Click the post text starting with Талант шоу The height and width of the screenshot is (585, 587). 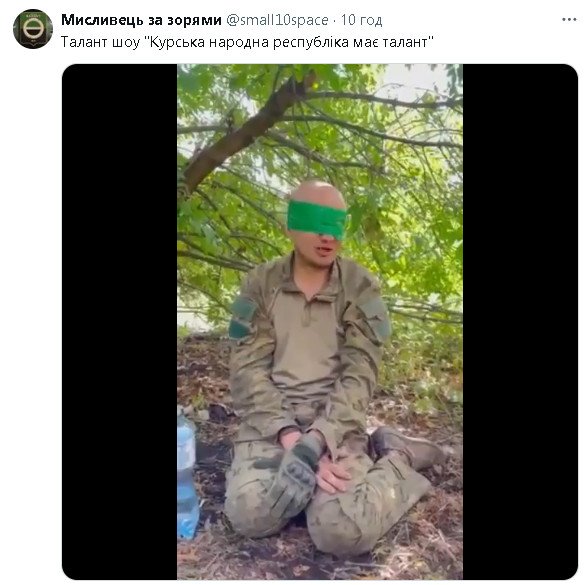click(247, 42)
